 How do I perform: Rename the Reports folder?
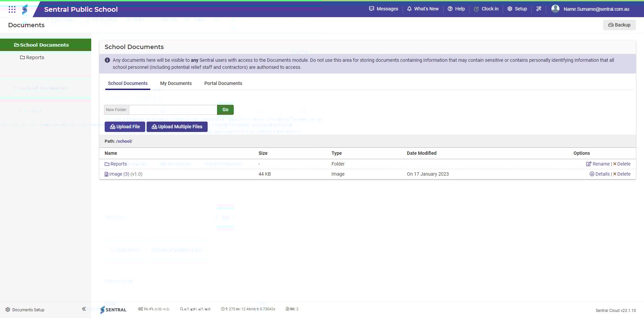tap(598, 164)
